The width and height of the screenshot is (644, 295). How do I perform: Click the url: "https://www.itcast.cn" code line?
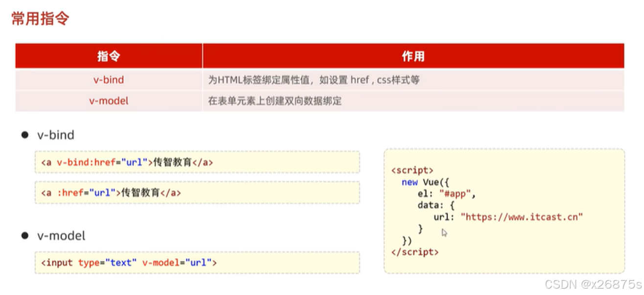508,217
